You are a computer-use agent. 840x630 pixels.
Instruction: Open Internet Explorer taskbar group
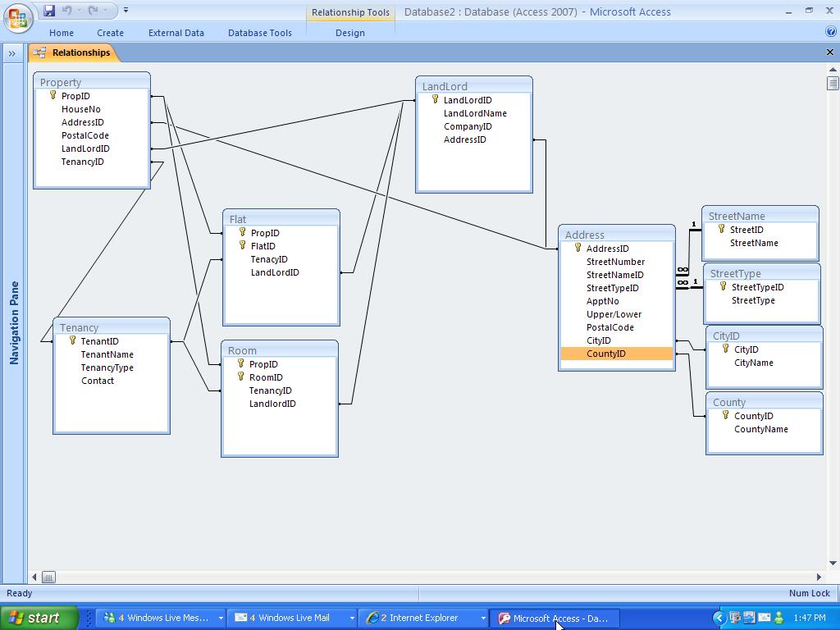tap(424, 618)
